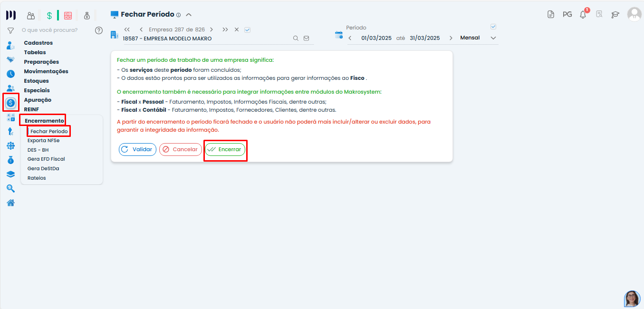Click the info icon beside Fechar Período title
The height and width of the screenshot is (309, 644).
[178, 15]
